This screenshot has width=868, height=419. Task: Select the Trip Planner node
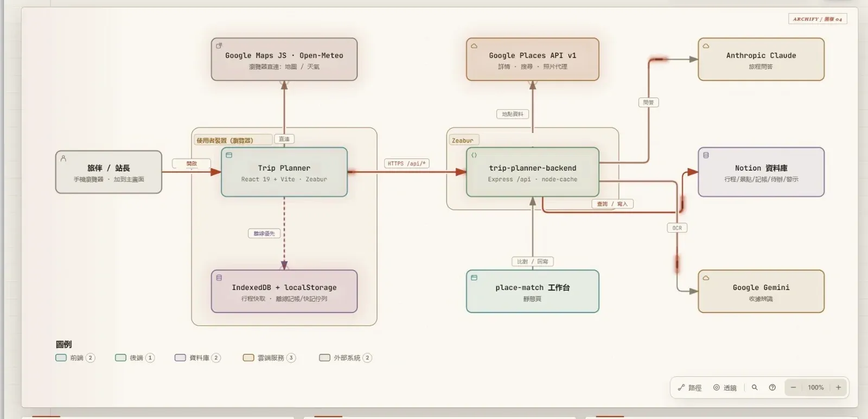click(x=284, y=172)
